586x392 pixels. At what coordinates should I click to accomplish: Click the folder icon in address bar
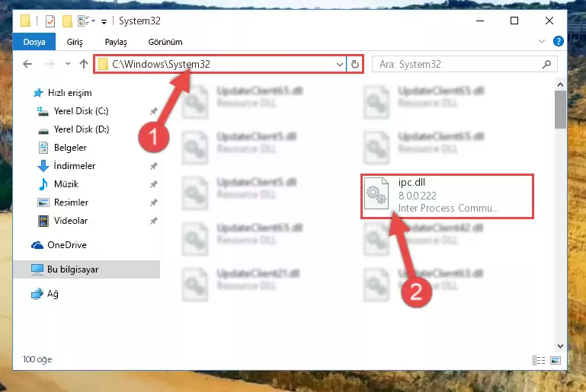point(103,64)
